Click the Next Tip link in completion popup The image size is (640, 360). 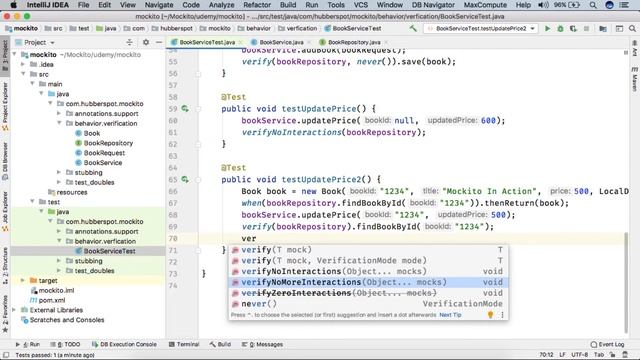click(450, 315)
